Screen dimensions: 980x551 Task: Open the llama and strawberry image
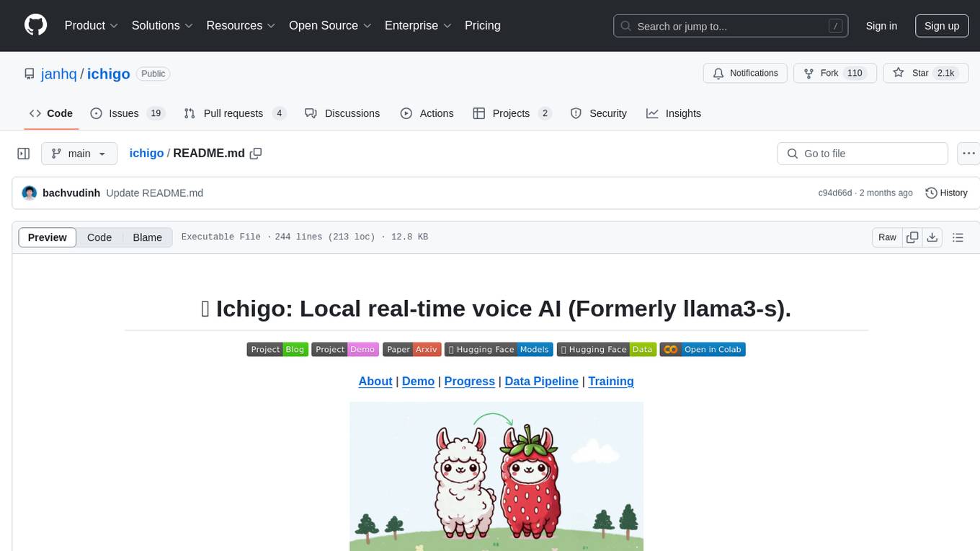pos(496,476)
